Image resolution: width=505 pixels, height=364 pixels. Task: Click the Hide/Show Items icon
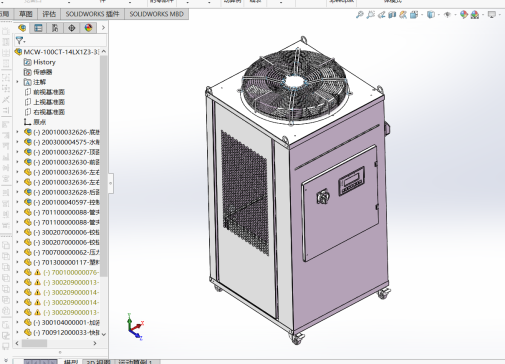pyautogui.click(x=447, y=15)
